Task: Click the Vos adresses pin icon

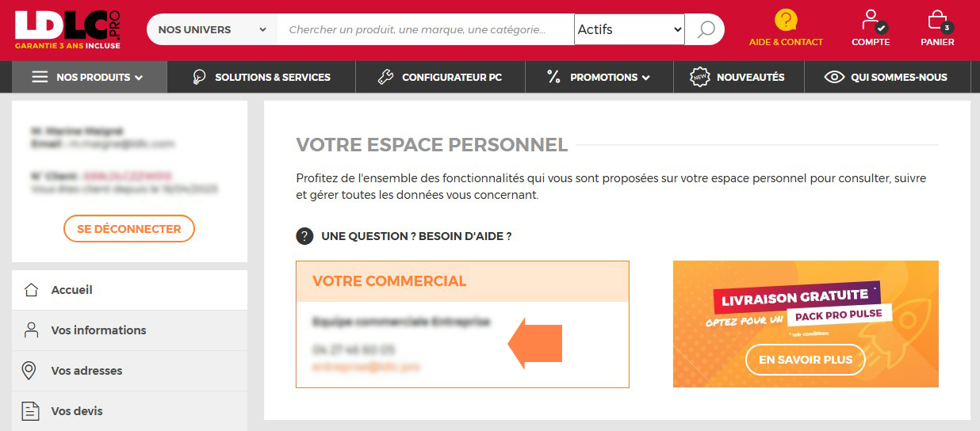Action: (x=31, y=371)
